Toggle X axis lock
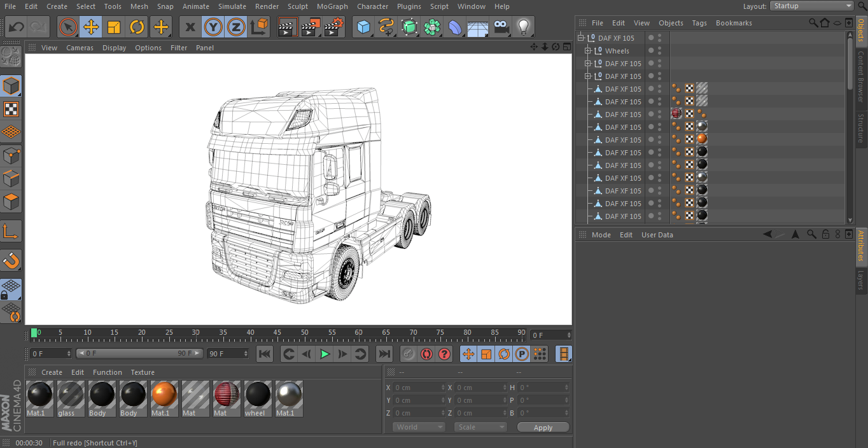The image size is (868, 448). [190, 27]
